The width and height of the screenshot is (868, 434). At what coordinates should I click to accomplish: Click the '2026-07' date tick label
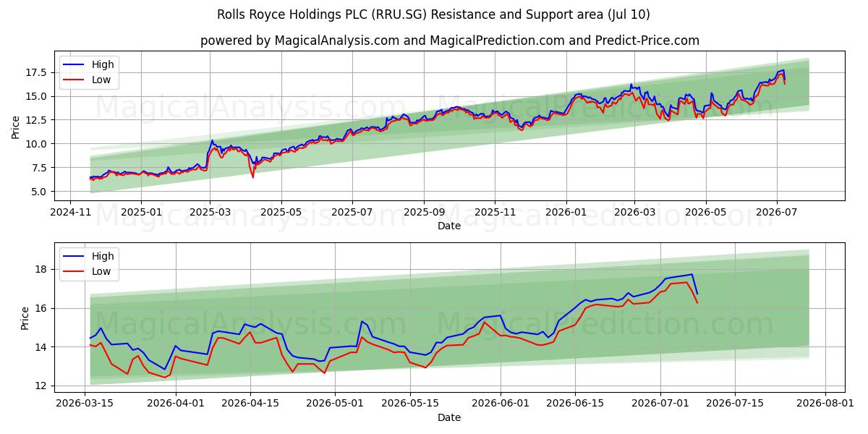pyautogui.click(x=776, y=213)
